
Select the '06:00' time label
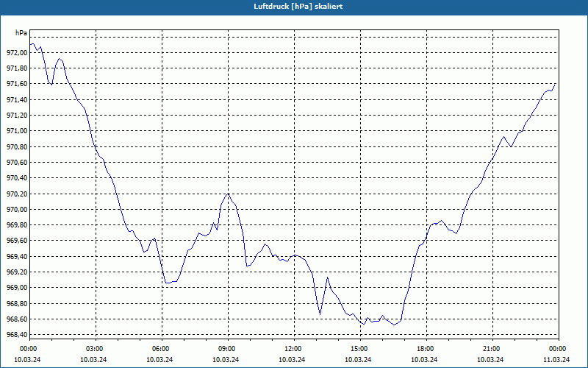(159, 349)
